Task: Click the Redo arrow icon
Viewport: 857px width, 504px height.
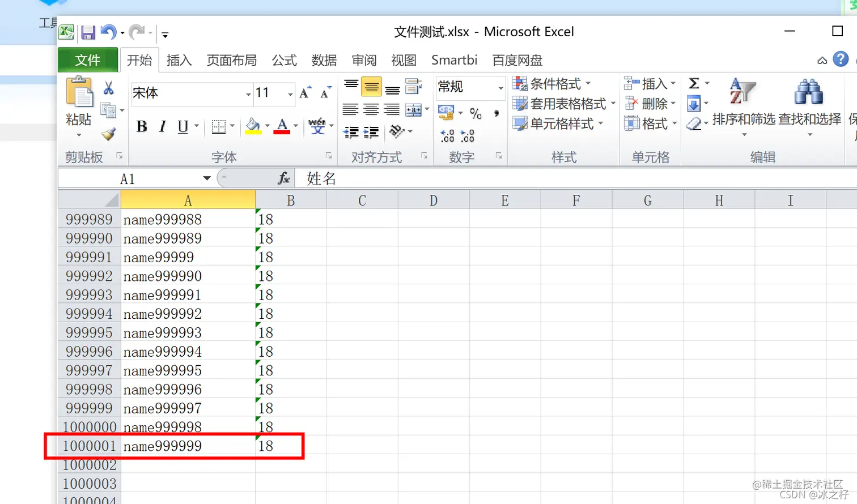Action: coord(136,32)
